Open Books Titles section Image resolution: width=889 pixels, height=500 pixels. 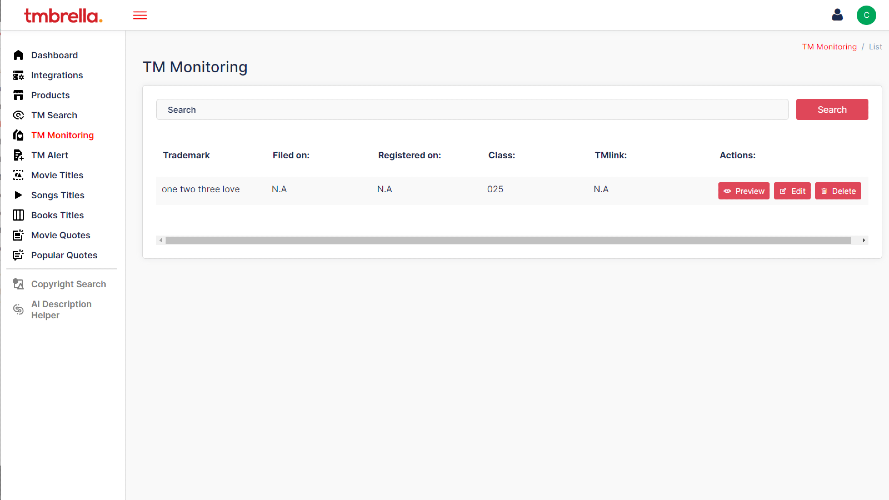[57, 215]
